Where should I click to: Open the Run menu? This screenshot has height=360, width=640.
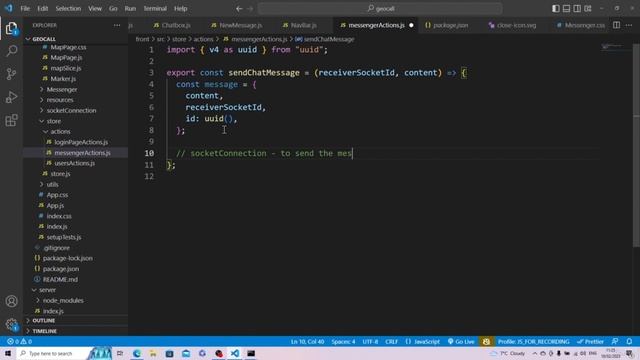click(130, 9)
